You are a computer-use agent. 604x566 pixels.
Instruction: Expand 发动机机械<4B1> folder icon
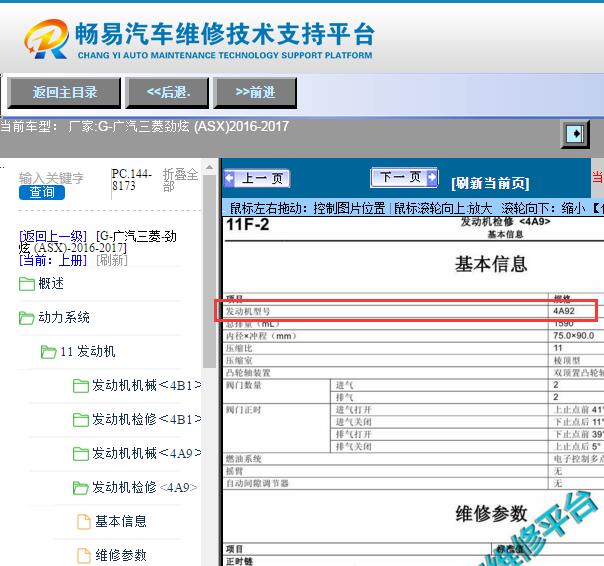[81, 386]
